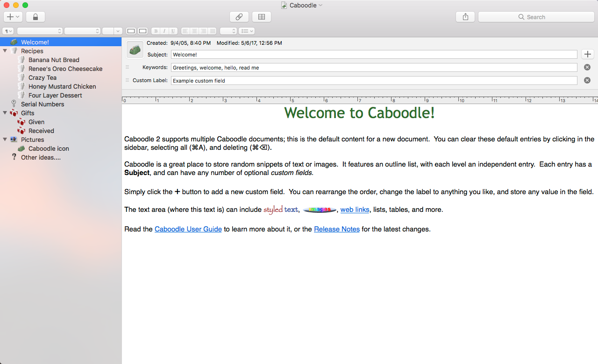598x364 pixels.
Task: Click the Keywords row drag handle
Action: (127, 67)
